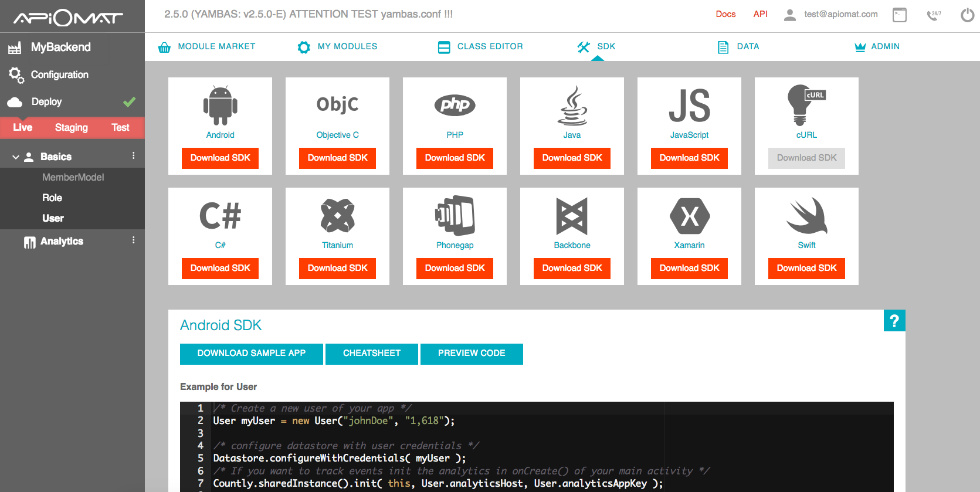The image size is (980, 492).
Task: Click the disabled cURL Download SDK button
Action: tap(806, 158)
